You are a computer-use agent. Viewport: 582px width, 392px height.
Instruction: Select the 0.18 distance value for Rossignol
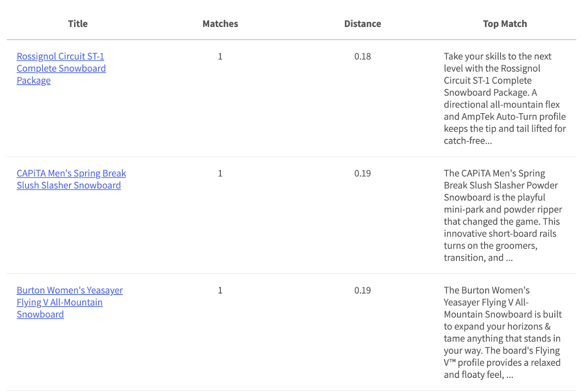(x=362, y=56)
